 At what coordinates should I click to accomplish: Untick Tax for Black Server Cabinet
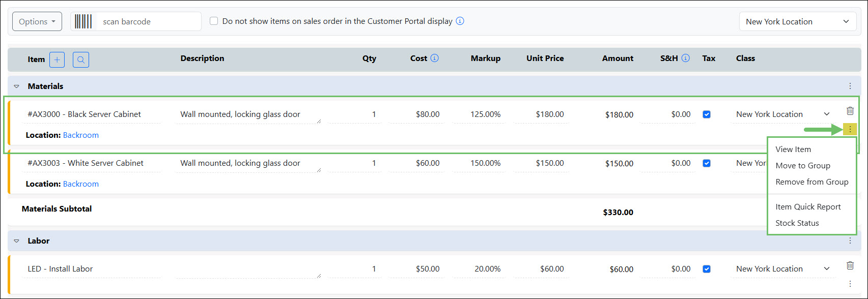pos(707,114)
